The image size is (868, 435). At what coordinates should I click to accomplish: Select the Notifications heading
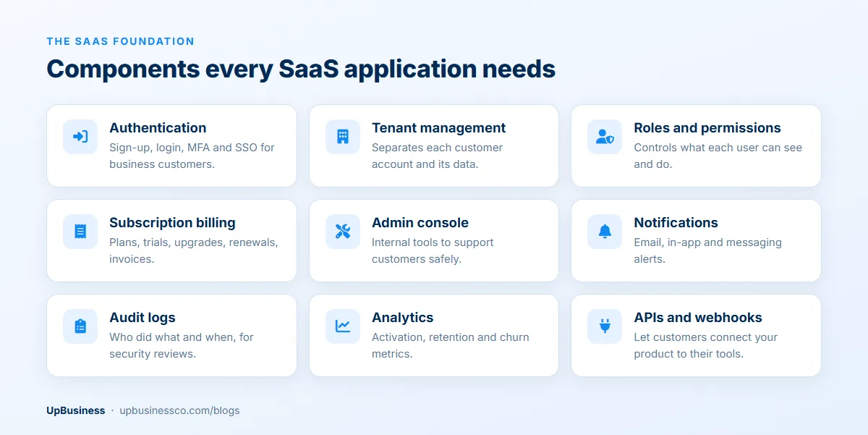(x=676, y=223)
